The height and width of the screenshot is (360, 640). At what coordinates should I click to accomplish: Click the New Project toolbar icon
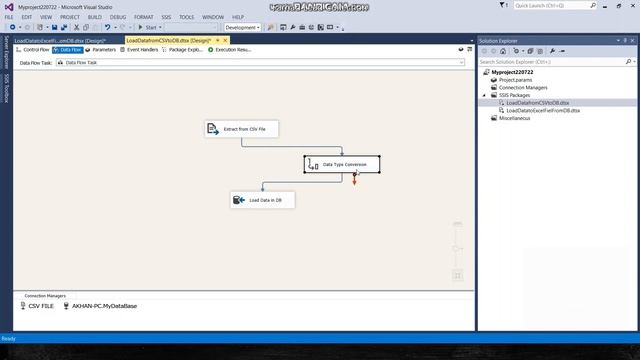point(40,27)
